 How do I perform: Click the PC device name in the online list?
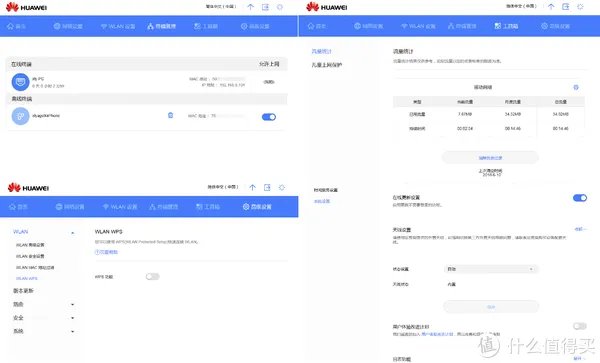(38, 79)
